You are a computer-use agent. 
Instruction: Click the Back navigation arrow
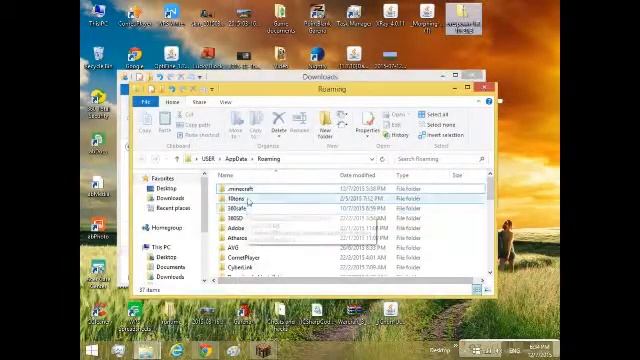coord(142,159)
